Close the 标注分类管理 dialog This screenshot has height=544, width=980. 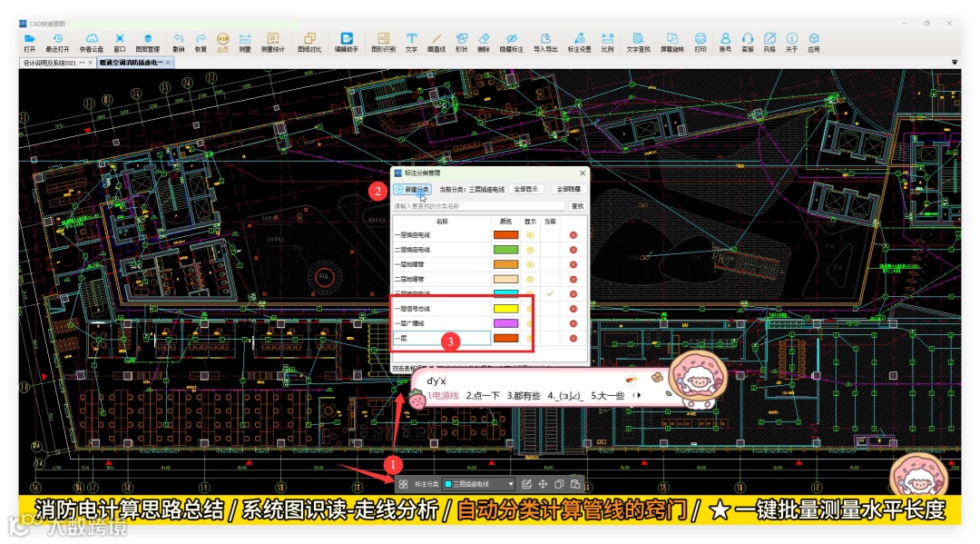pos(583,173)
